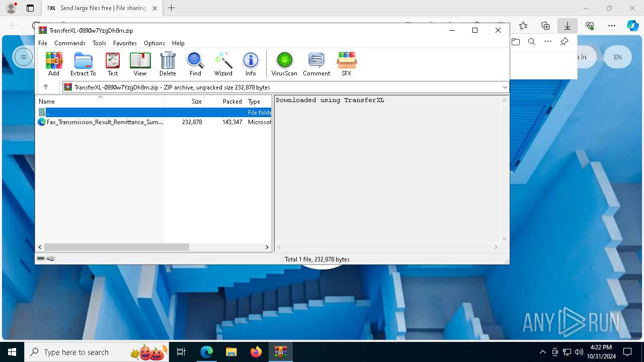This screenshot has width=644, height=362.
Task: Open the Help menu
Action: pyautogui.click(x=178, y=43)
